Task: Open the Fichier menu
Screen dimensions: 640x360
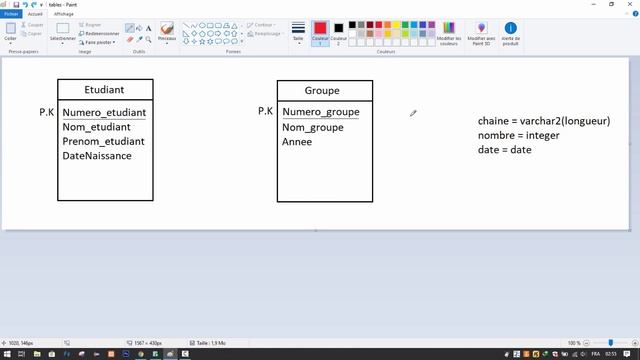Action: [x=11, y=14]
